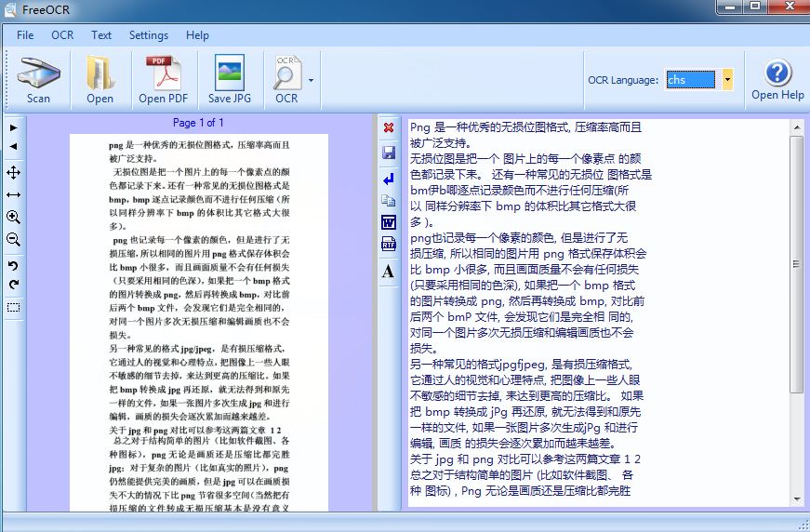The image size is (810, 532).
Task: Open the File menu
Action: pos(25,35)
